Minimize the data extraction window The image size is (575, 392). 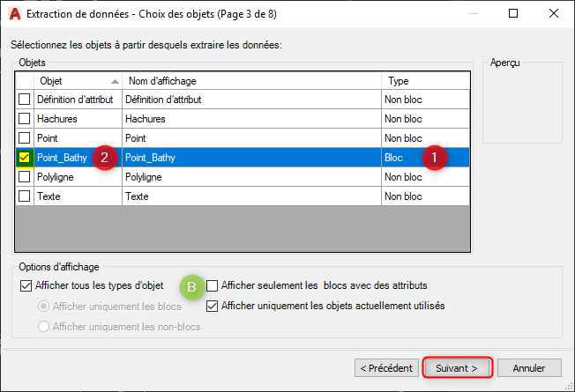473,14
